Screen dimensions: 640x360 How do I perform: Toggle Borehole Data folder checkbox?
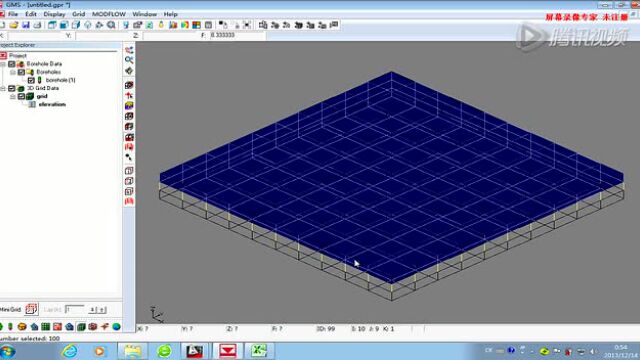pyautogui.click(x=12, y=64)
